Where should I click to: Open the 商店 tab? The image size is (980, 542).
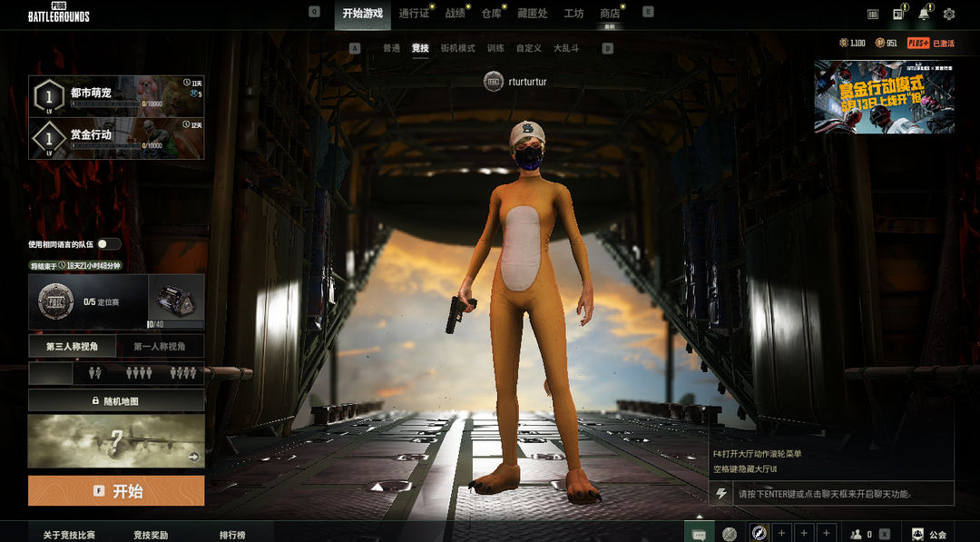[610, 13]
